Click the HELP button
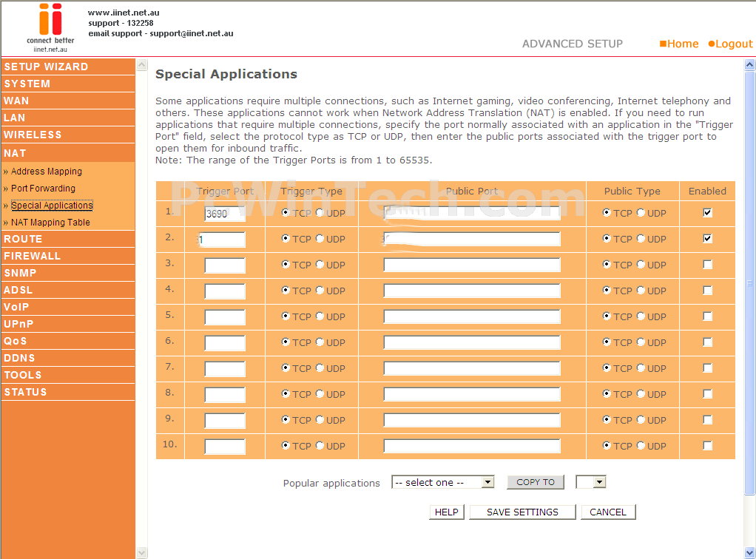This screenshot has width=756, height=559. [x=447, y=512]
